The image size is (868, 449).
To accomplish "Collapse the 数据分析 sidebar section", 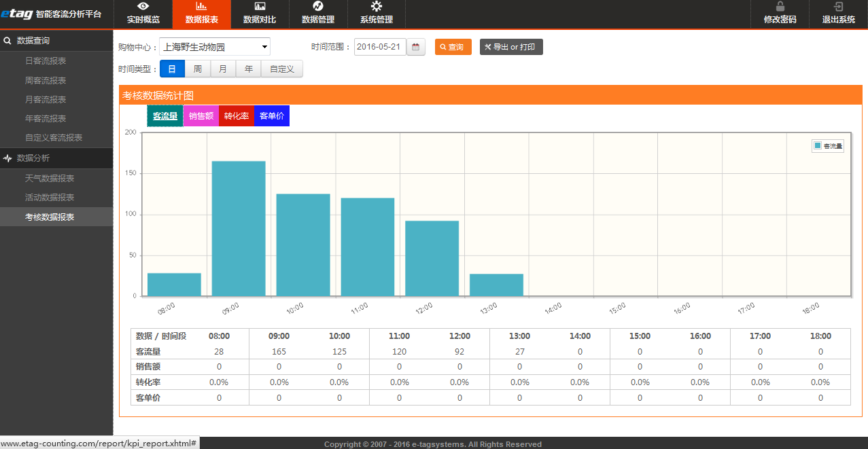I will click(x=56, y=158).
